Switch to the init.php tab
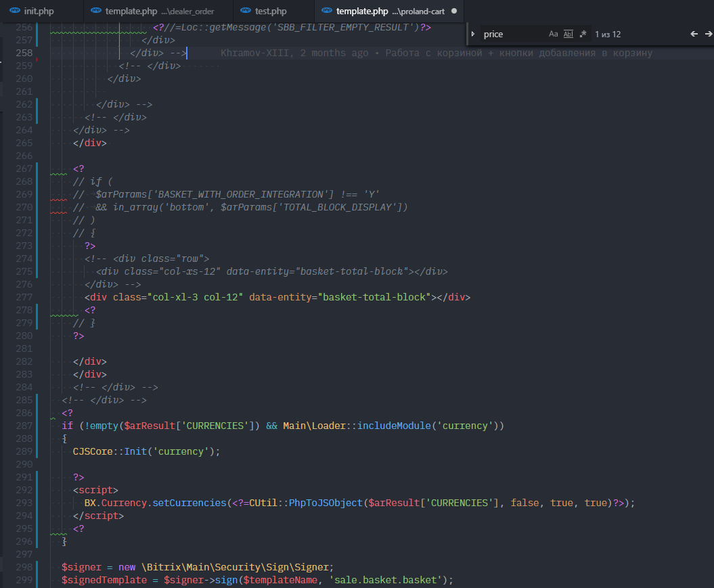The width and height of the screenshot is (714, 588). click(39, 12)
